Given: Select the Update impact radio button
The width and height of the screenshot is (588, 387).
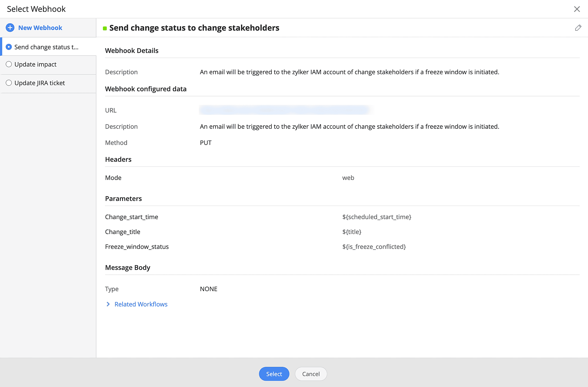Looking at the screenshot, I should pyautogui.click(x=9, y=64).
